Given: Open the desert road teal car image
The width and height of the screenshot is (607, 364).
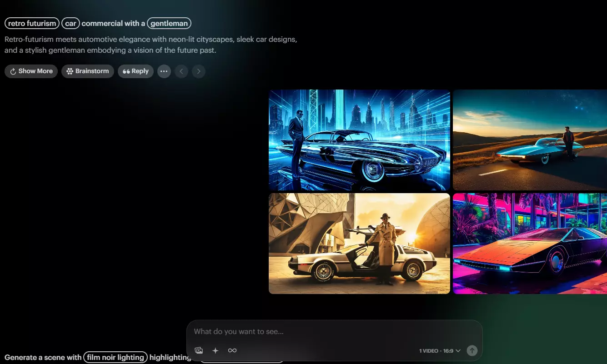Looking at the screenshot, I should tap(530, 140).
